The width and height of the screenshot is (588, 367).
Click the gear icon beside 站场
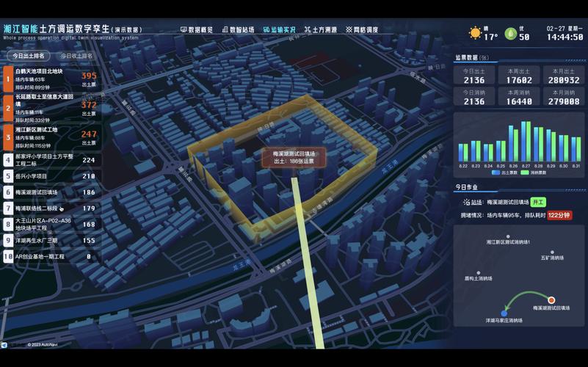click(x=466, y=202)
